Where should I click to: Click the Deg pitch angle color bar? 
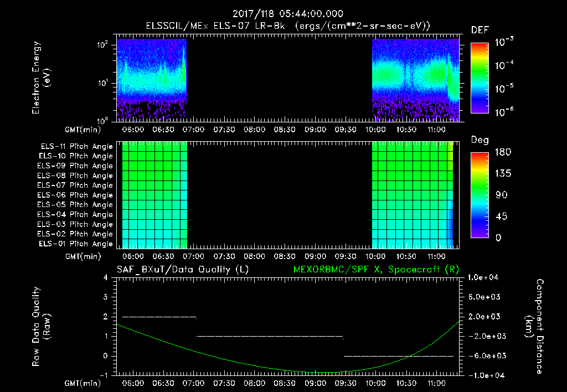click(x=480, y=195)
